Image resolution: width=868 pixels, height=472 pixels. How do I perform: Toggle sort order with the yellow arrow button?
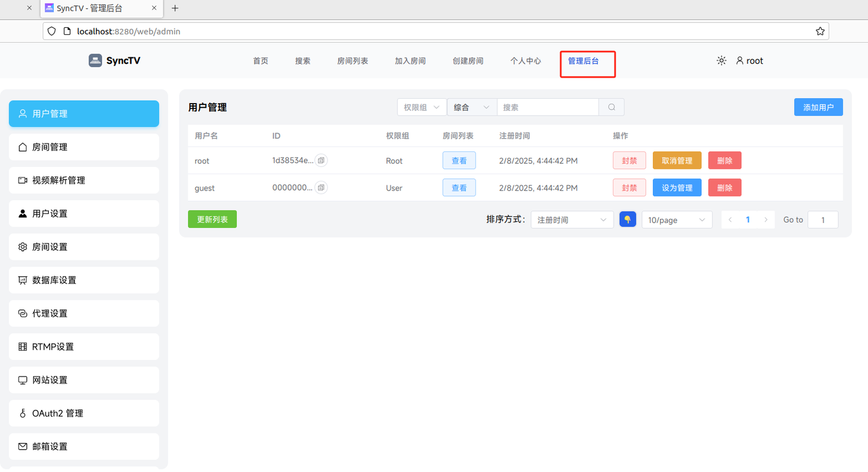coord(627,219)
